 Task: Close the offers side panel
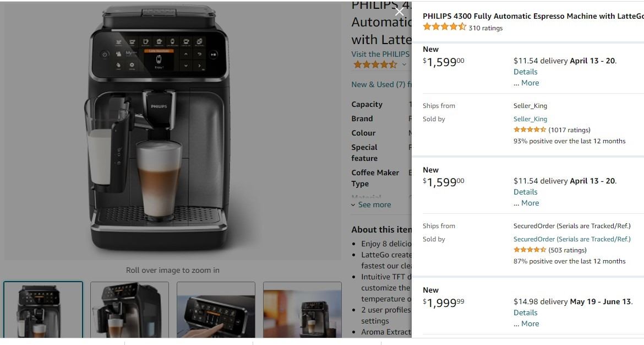[399, 12]
